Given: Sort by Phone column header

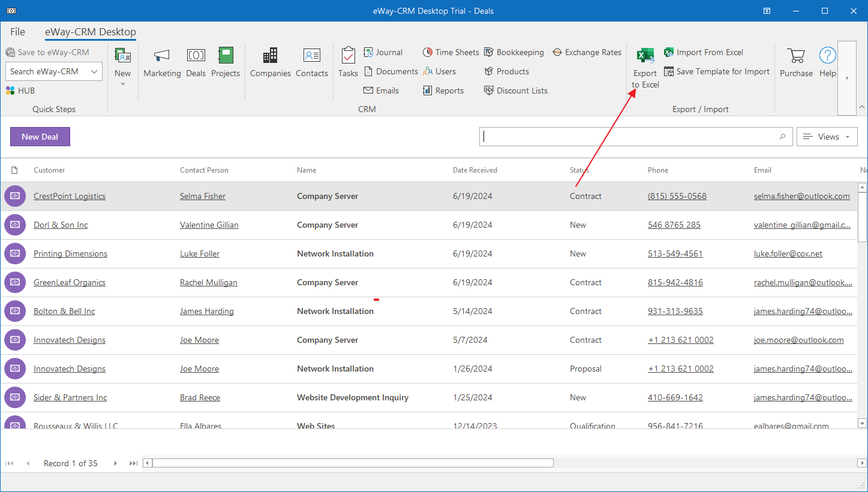Looking at the screenshot, I should pos(658,170).
